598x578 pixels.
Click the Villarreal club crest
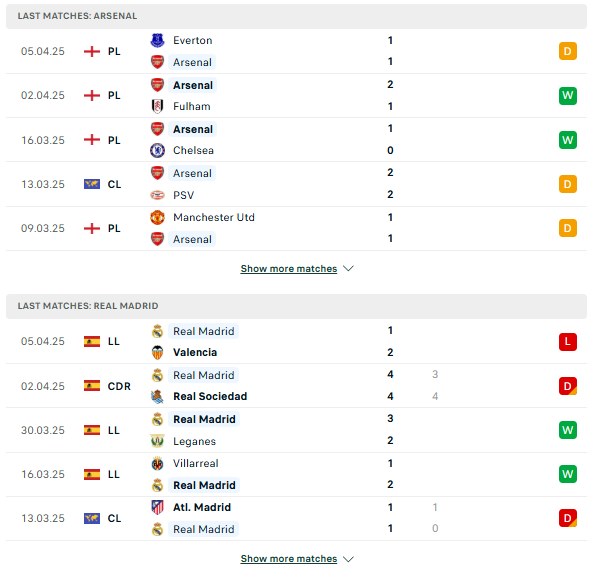[158, 464]
